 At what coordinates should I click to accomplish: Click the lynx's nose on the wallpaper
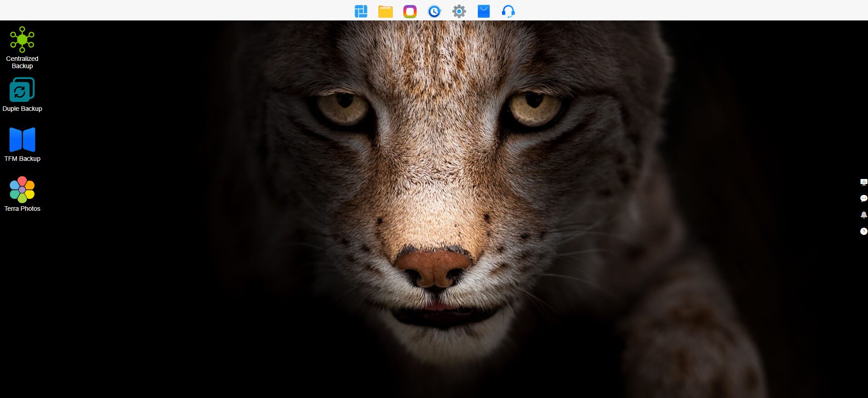[433, 267]
